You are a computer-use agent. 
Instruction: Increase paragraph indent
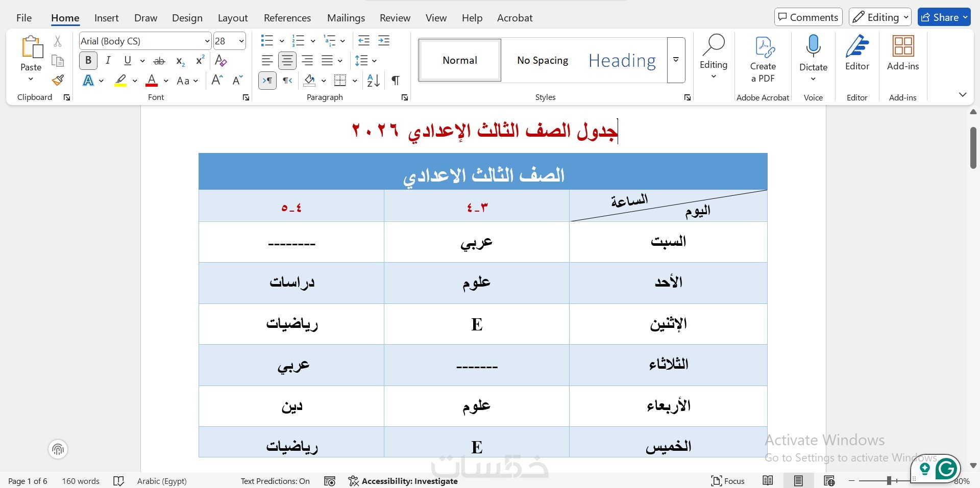tap(384, 41)
